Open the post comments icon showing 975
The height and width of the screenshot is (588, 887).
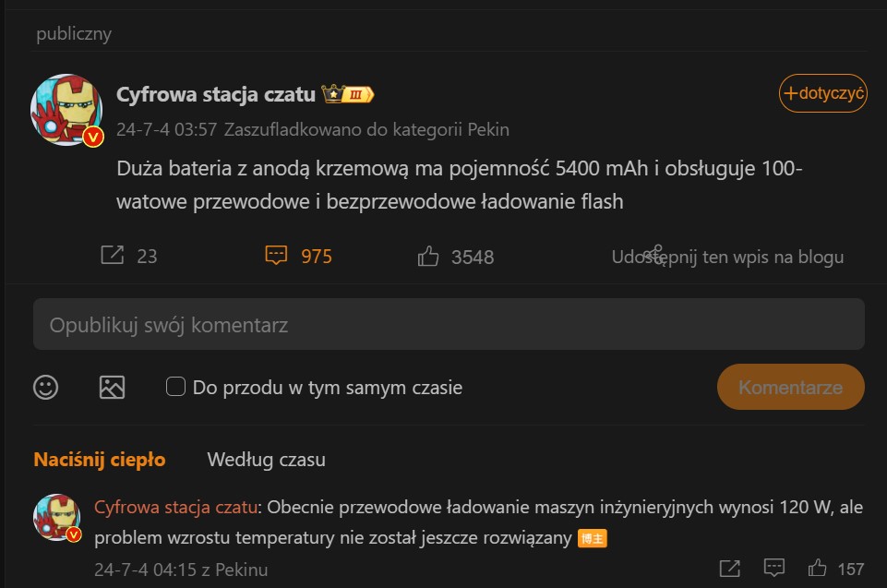click(276, 256)
